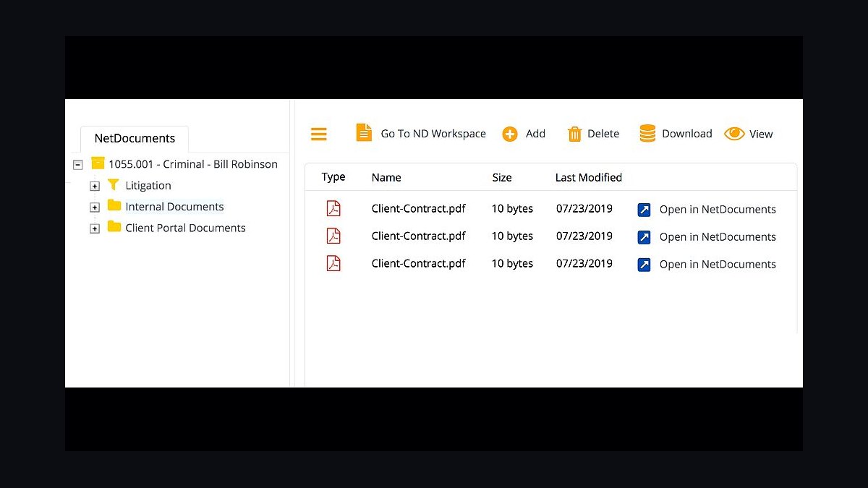Click the Download stack icon
Image resolution: width=868 pixels, height=488 pixels.
pos(648,134)
